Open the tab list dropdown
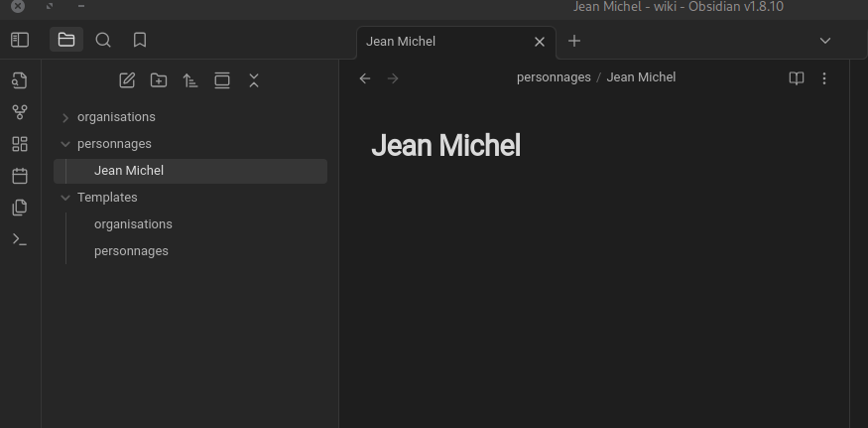 click(x=824, y=41)
